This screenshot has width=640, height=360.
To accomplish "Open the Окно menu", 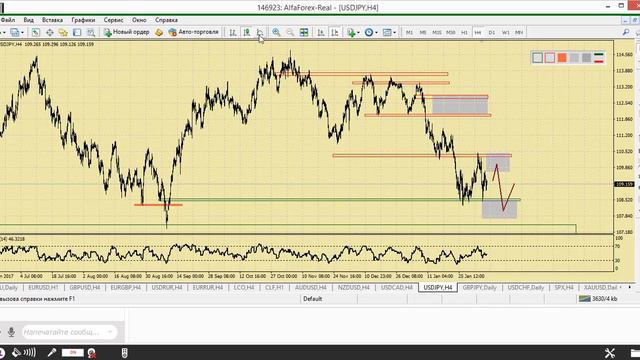I will pyautogui.click(x=139, y=20).
